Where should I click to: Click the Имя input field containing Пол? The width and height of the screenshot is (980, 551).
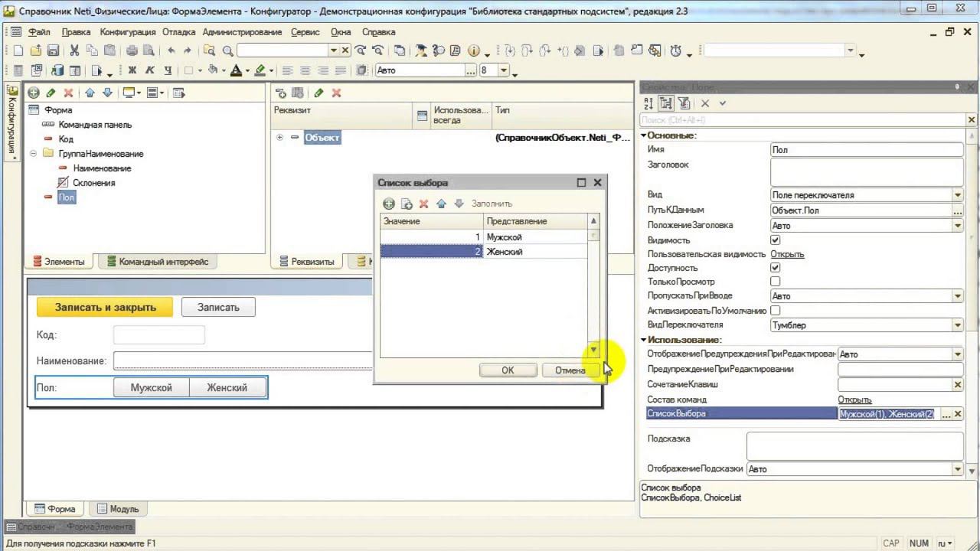(867, 150)
